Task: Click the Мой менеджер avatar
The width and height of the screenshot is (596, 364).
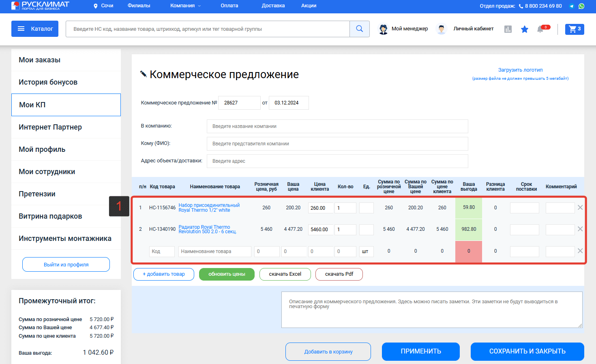Action: tap(383, 29)
